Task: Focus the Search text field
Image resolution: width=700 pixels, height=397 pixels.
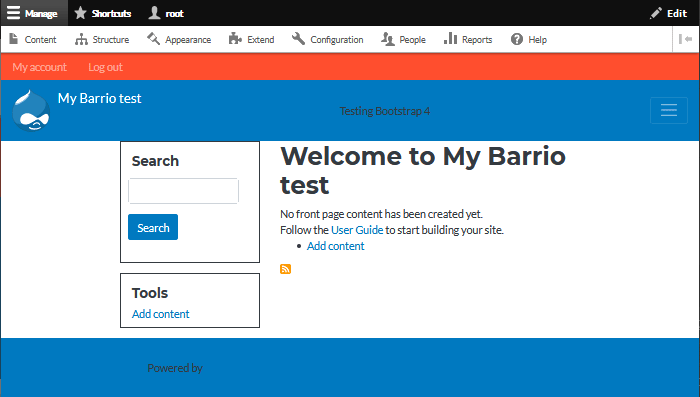Action: (x=183, y=191)
